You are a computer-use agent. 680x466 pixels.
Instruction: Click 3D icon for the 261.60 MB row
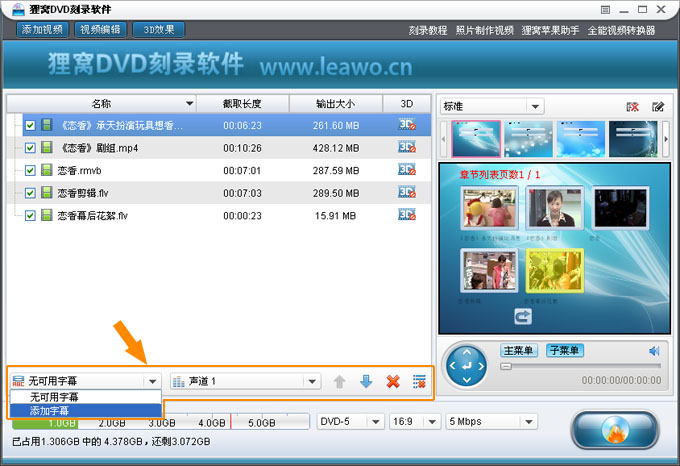point(407,125)
